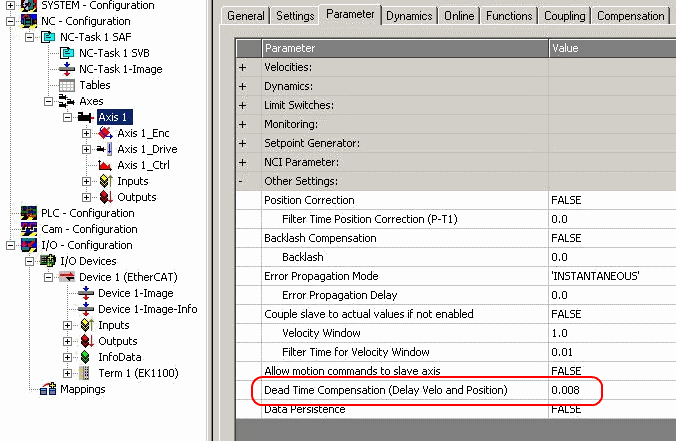Click the Dead Time Compensation value 0.008
Image resolution: width=676 pixels, height=441 pixels.
click(x=565, y=390)
